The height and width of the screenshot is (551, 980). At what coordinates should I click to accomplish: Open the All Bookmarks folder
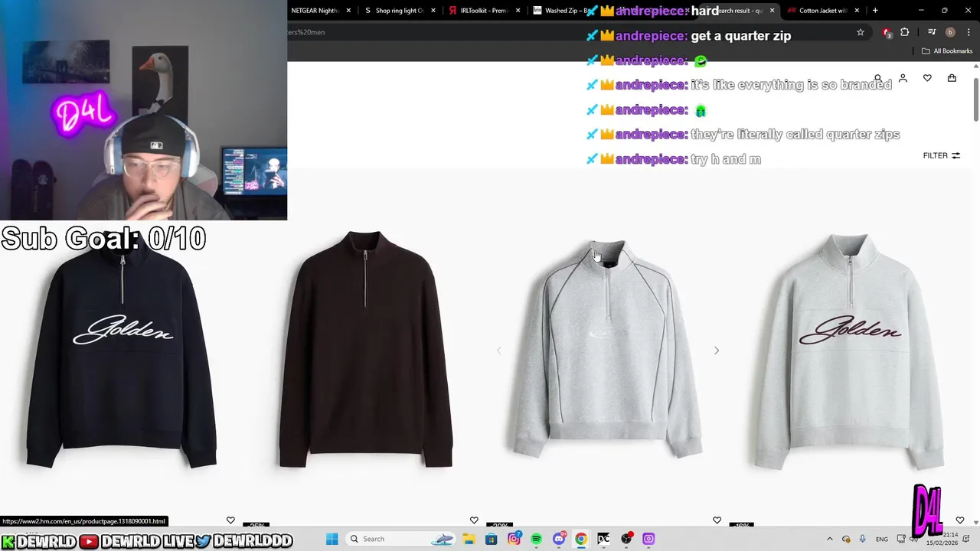947,51
